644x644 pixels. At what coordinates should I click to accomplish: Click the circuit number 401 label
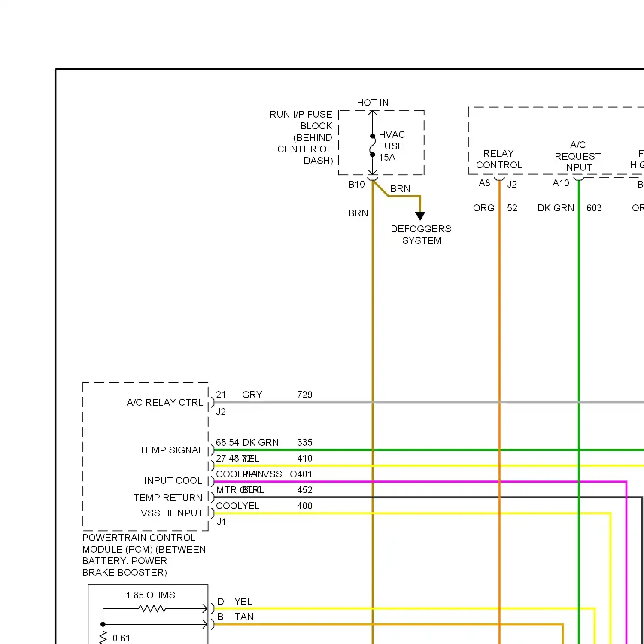pos(305,474)
